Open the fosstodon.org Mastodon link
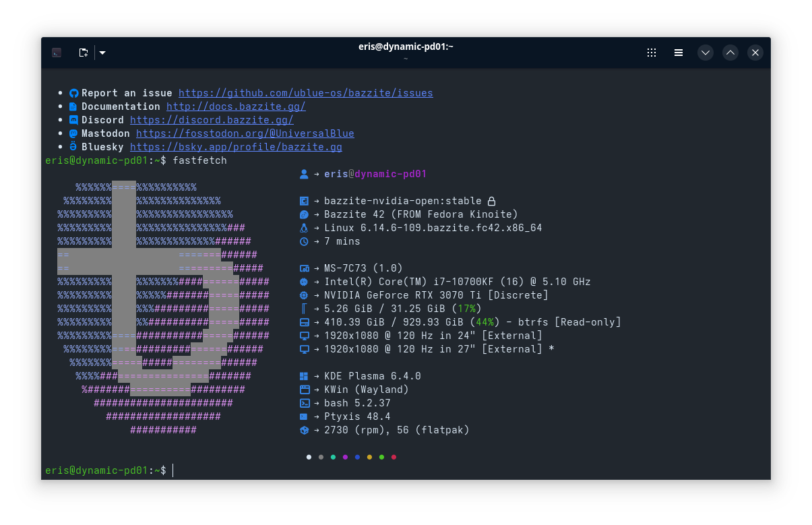812x525 pixels. click(x=245, y=133)
